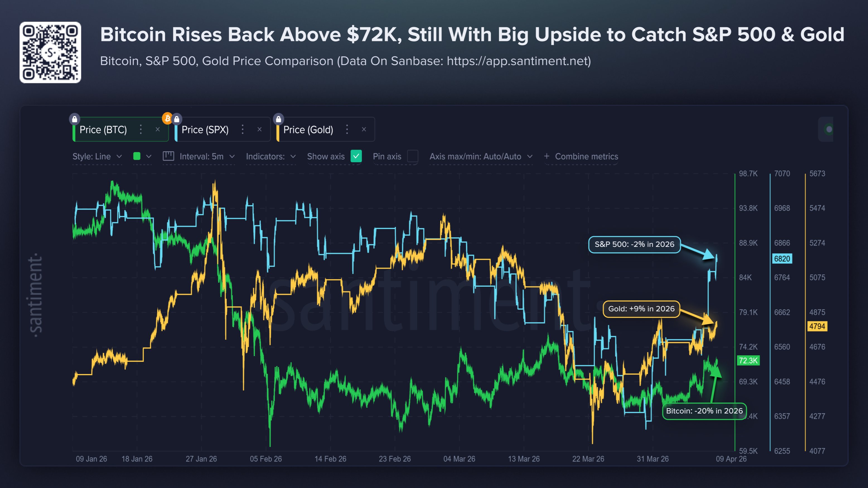This screenshot has height=488, width=868.
Task: Select the Price (BTC) metric tab
Action: tap(103, 130)
